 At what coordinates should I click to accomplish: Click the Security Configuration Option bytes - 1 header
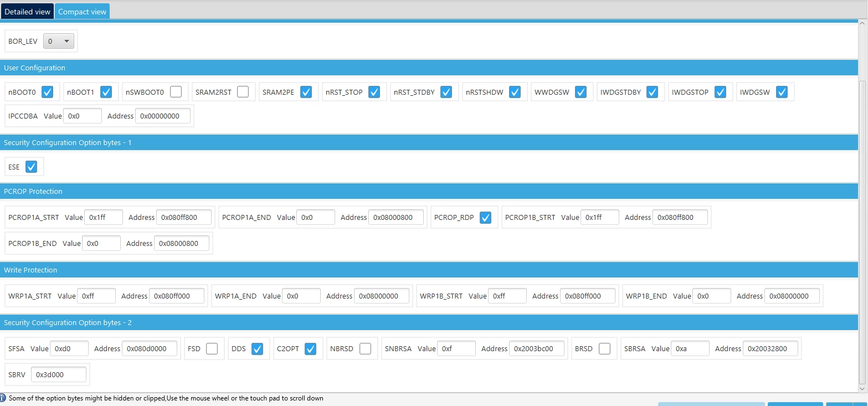click(429, 142)
